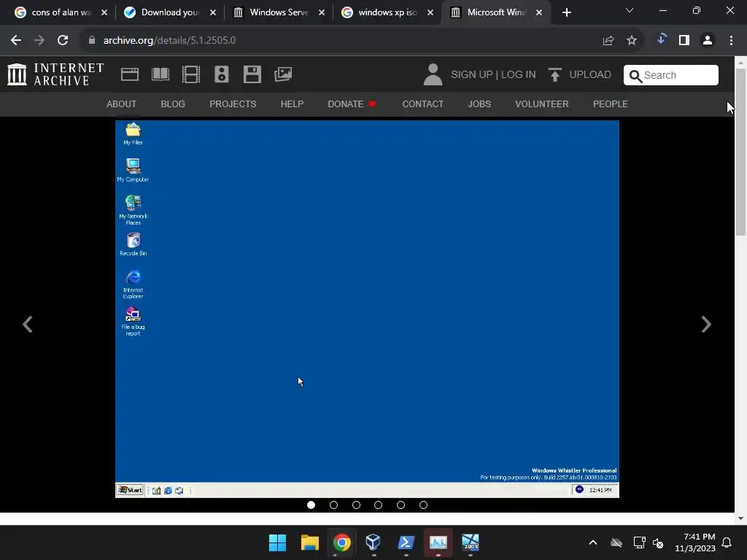Open the Chrome profile icon
The height and width of the screenshot is (560, 747).
pos(708,41)
